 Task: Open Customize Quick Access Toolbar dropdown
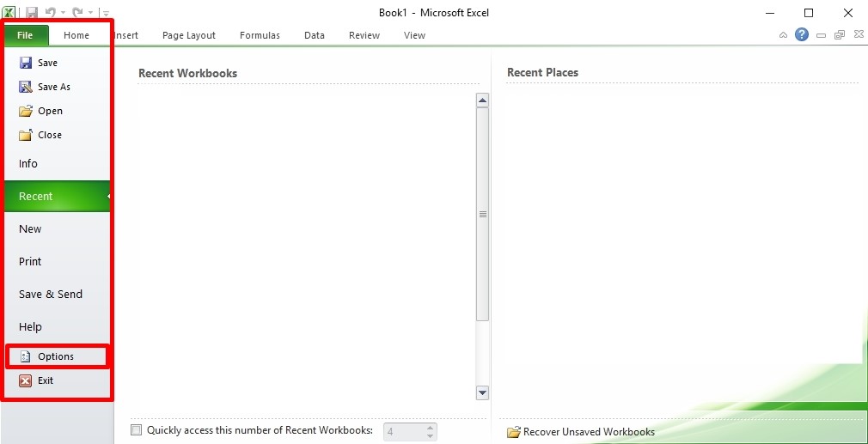(106, 12)
